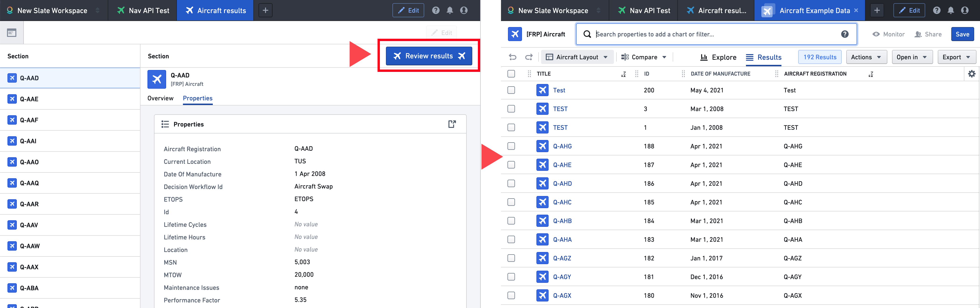
Task: Open user account icon in right window
Action: (x=965, y=10)
